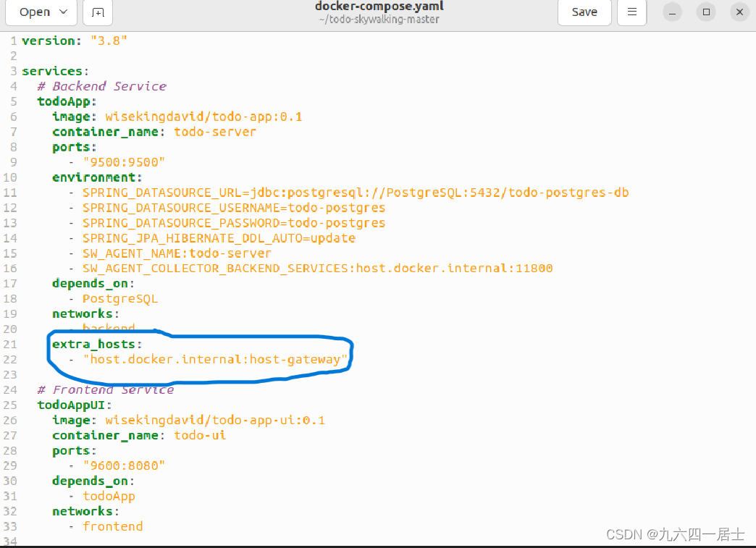Open the hamburger main menu

(x=631, y=12)
